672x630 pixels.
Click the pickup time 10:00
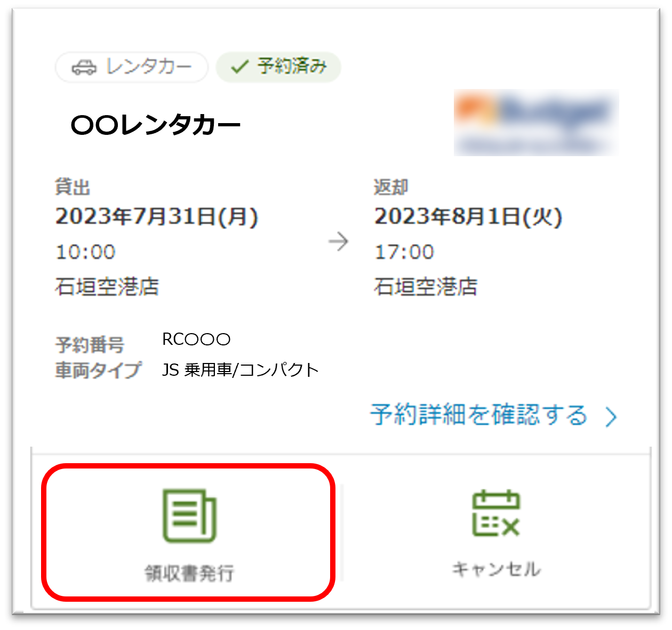point(85,252)
